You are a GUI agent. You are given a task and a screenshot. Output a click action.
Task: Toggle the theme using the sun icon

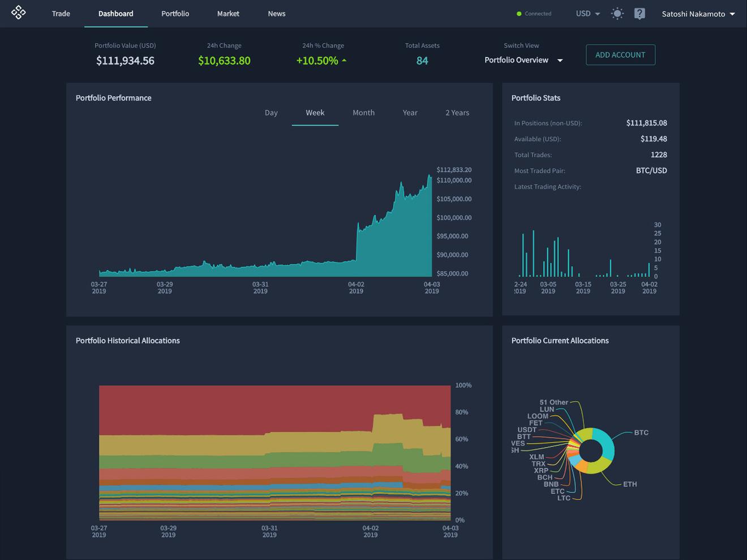click(x=617, y=13)
